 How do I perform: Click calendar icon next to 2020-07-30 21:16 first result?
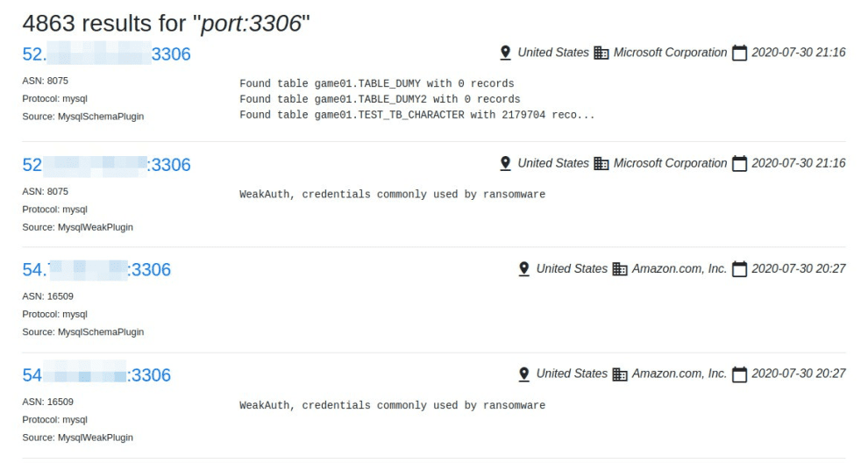(740, 53)
